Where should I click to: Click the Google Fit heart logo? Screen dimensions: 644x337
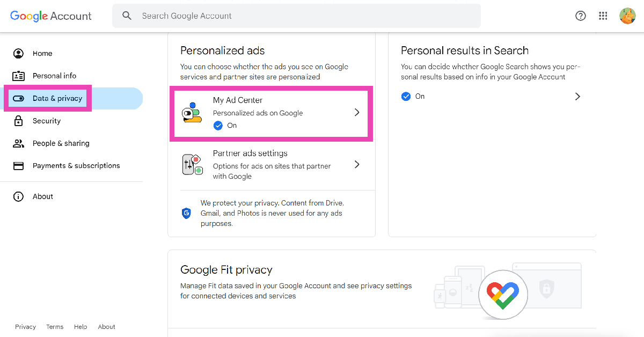click(x=503, y=295)
